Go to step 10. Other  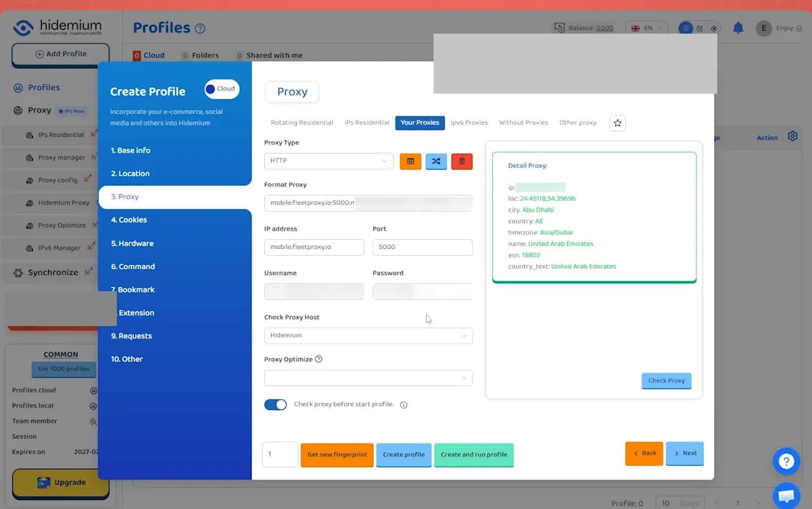pos(127,359)
